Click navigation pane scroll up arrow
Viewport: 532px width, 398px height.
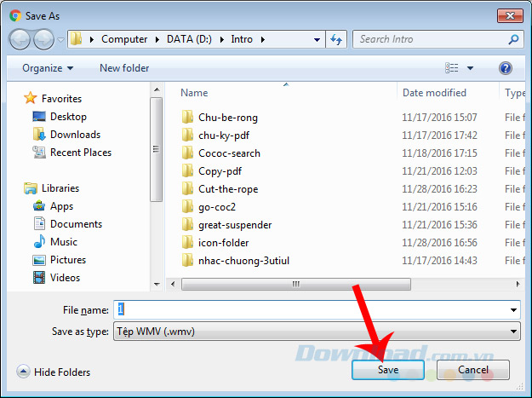point(157,90)
